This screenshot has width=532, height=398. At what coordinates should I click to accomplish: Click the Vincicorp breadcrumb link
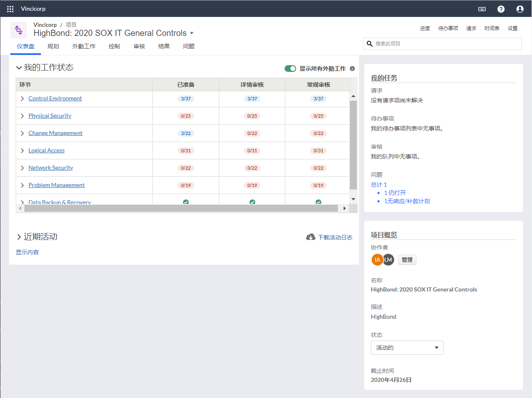[45, 25]
